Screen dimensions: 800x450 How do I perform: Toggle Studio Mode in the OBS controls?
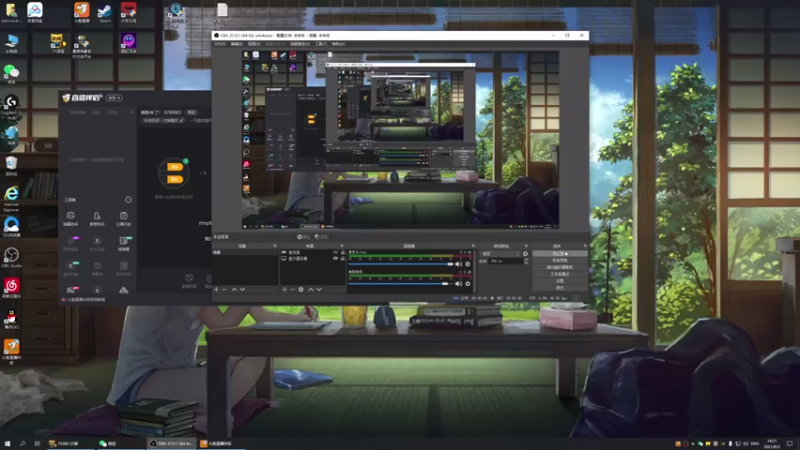coord(560,274)
